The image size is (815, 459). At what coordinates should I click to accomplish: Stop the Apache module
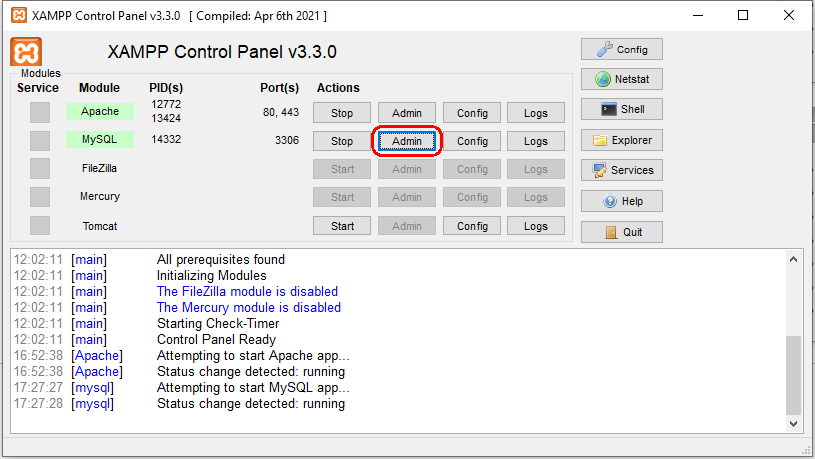point(342,113)
